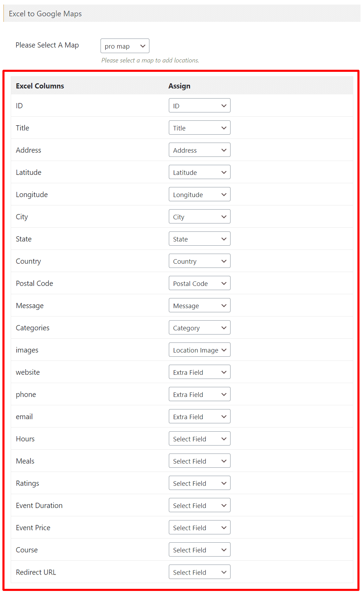
Task: Open the ID column assignment dropdown
Action: point(199,105)
